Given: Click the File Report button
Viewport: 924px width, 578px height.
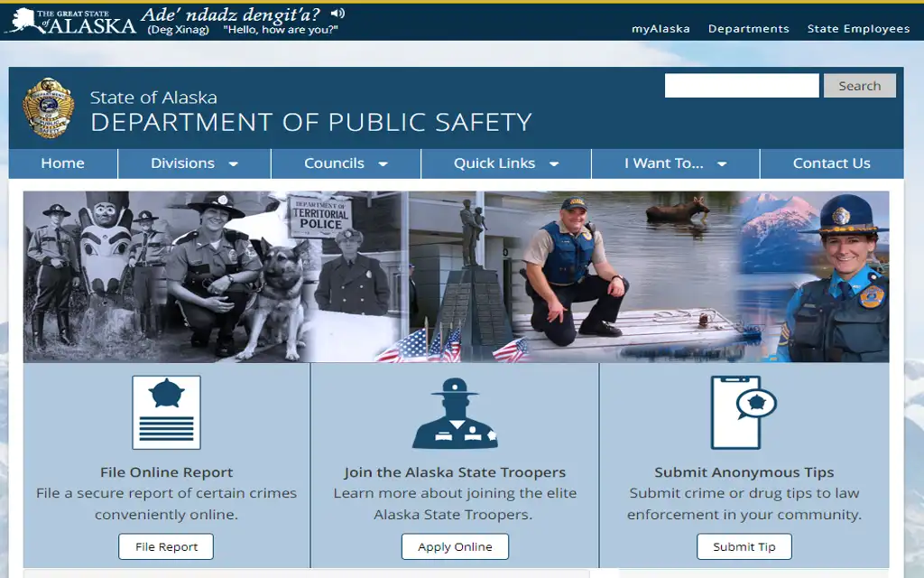Looking at the screenshot, I should 166,546.
